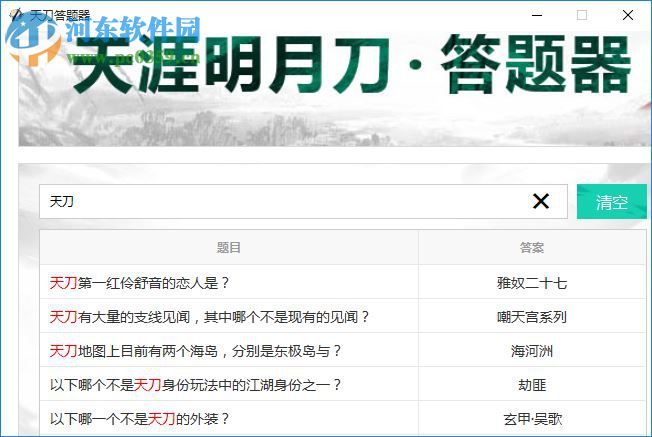Select answer 海河洲
This screenshot has width=652, height=437.
pyautogui.click(x=532, y=351)
